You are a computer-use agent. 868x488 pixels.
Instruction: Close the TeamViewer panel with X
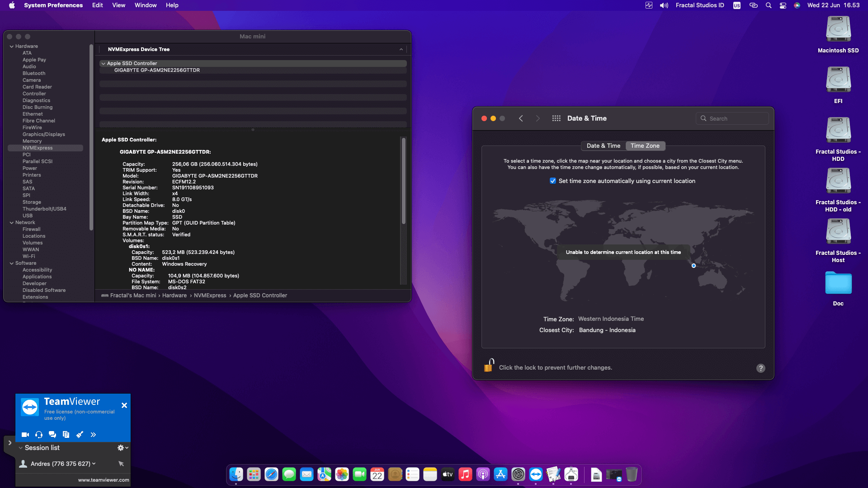pyautogui.click(x=124, y=405)
